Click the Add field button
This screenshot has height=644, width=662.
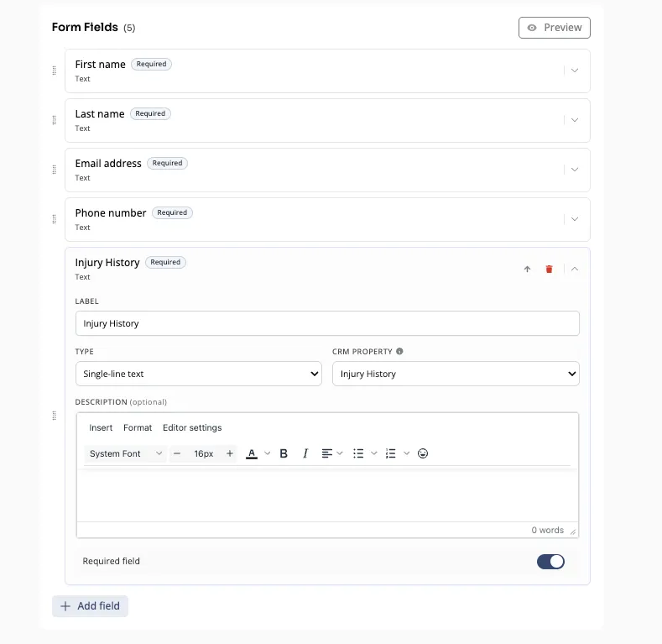(90, 606)
